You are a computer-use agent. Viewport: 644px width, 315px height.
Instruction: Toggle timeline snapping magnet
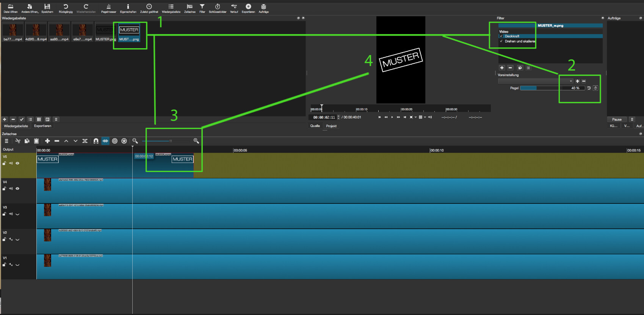[x=96, y=141]
